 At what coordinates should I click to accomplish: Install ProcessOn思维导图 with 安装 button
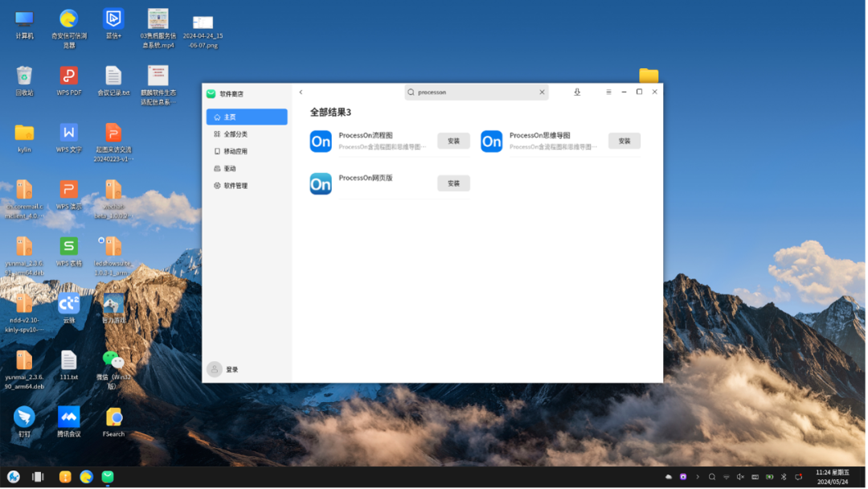coord(624,141)
